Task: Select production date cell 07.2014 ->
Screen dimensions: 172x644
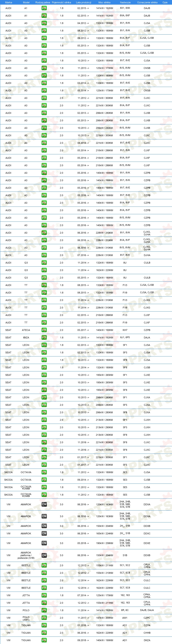Action: [83, 595]
